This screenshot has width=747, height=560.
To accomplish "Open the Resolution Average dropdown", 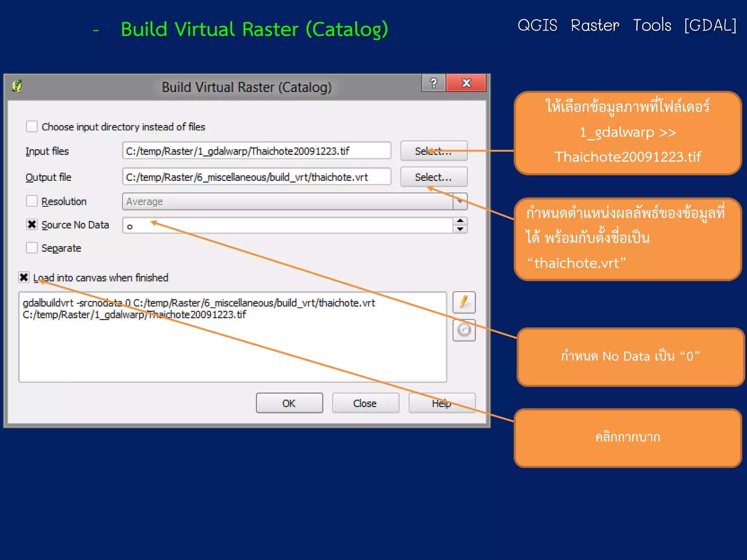I will (460, 201).
